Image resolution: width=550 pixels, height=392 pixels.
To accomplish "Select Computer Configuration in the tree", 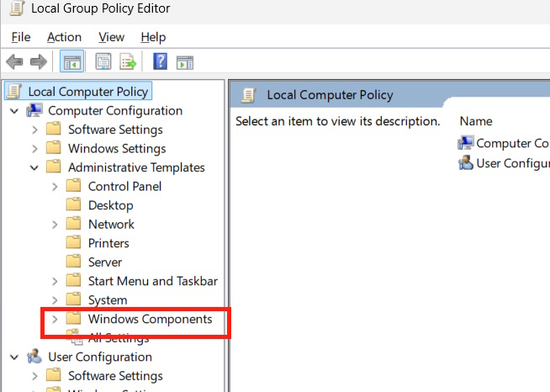I will (115, 110).
